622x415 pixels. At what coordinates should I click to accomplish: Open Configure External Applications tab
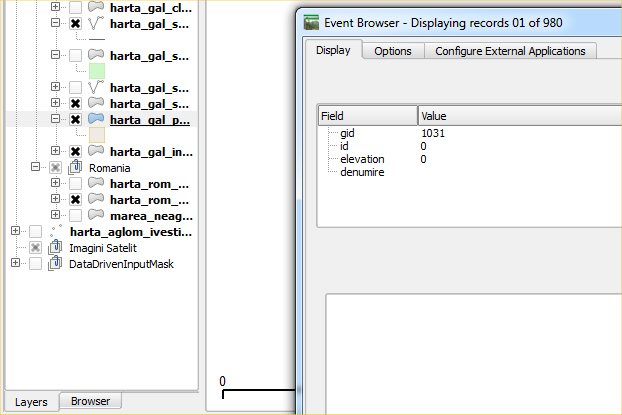510,51
